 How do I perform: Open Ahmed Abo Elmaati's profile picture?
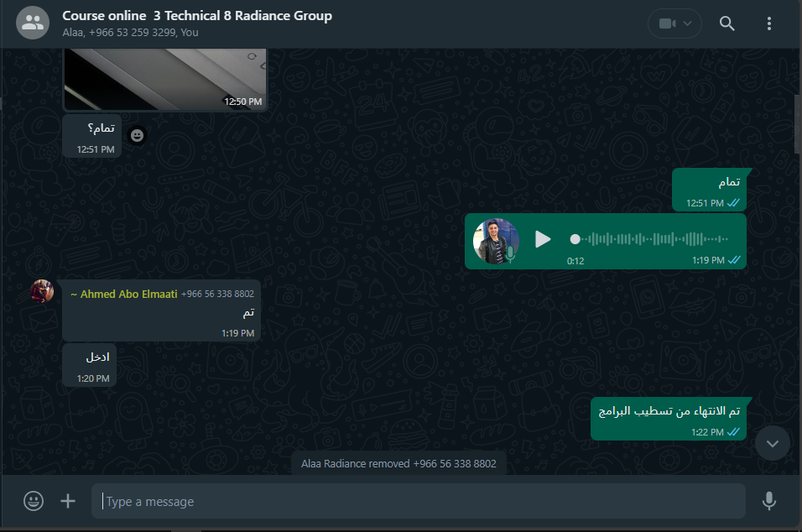pyautogui.click(x=42, y=291)
